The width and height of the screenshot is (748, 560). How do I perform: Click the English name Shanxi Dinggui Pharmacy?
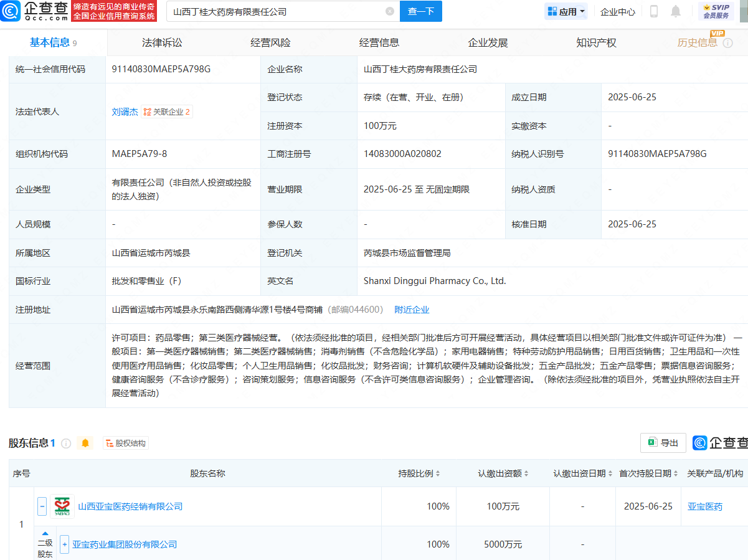point(435,281)
